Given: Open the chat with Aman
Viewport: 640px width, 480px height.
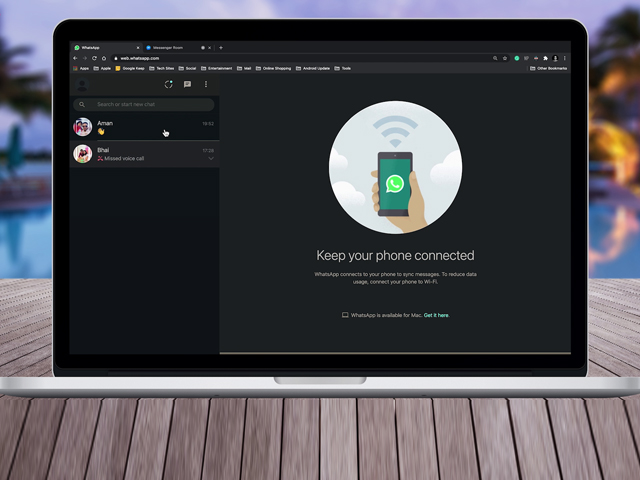Looking at the screenshot, I should coord(144,127).
